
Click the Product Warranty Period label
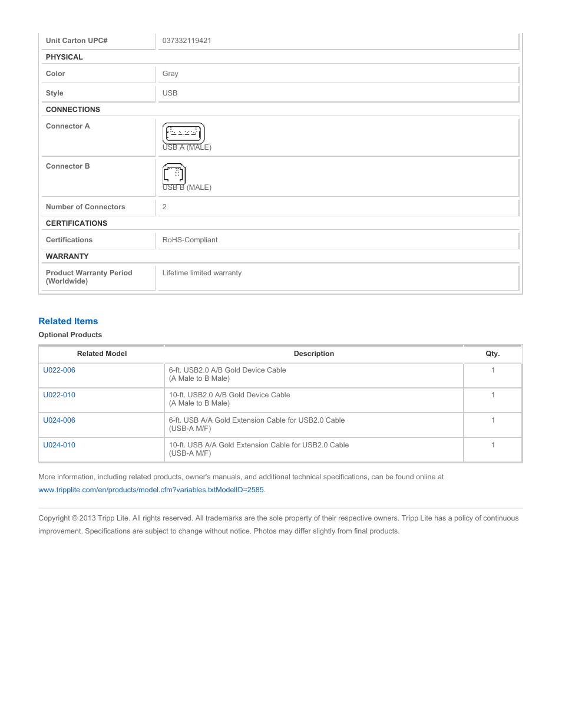pyautogui.click(x=89, y=277)
